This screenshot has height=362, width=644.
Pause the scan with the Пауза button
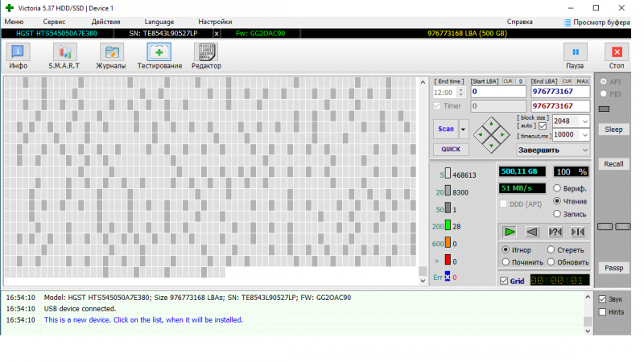point(575,56)
